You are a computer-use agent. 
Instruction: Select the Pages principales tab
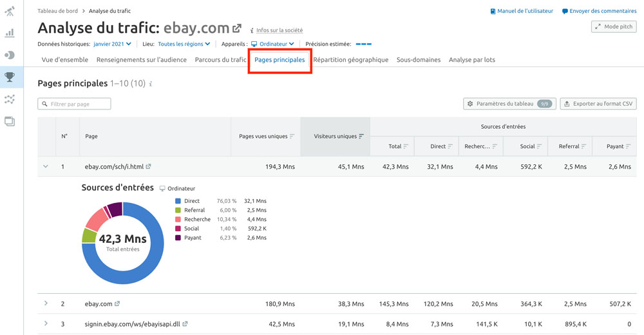(279, 60)
